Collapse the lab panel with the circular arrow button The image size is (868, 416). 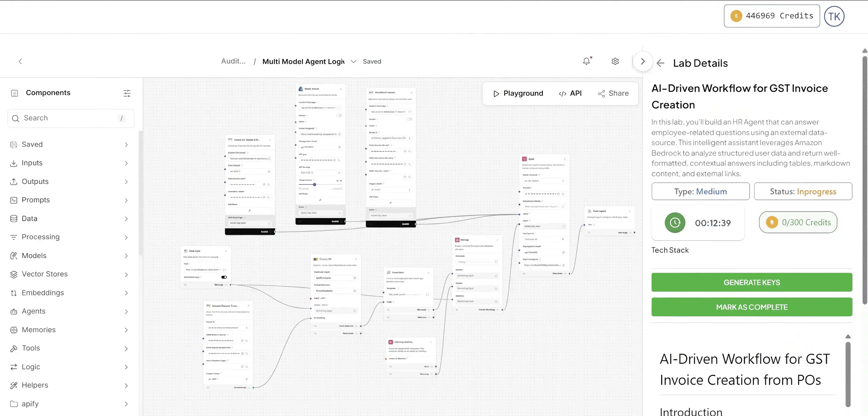coord(643,61)
